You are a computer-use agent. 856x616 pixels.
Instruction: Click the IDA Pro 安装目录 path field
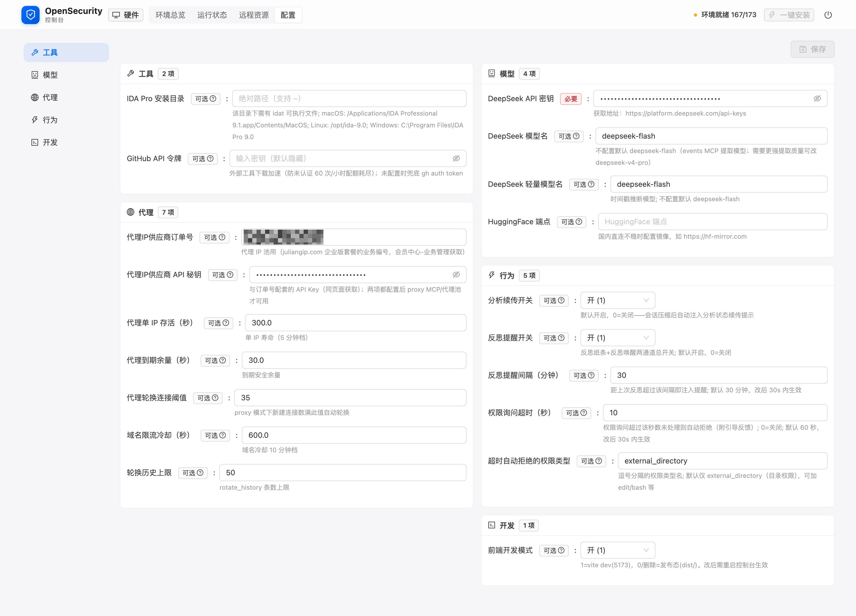(349, 98)
